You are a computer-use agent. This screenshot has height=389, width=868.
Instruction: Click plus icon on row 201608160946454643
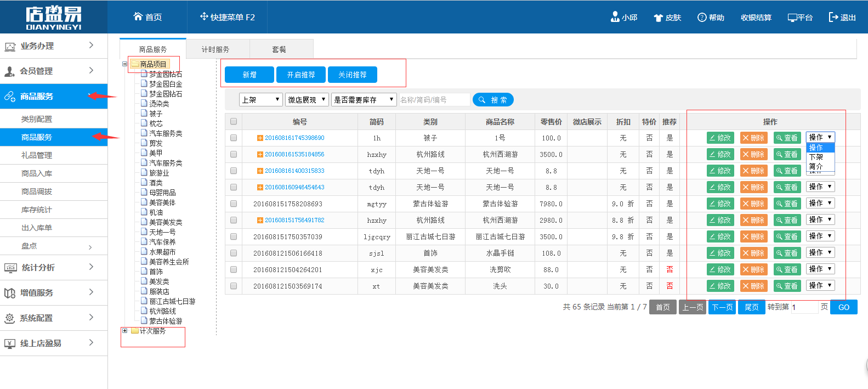click(x=260, y=187)
